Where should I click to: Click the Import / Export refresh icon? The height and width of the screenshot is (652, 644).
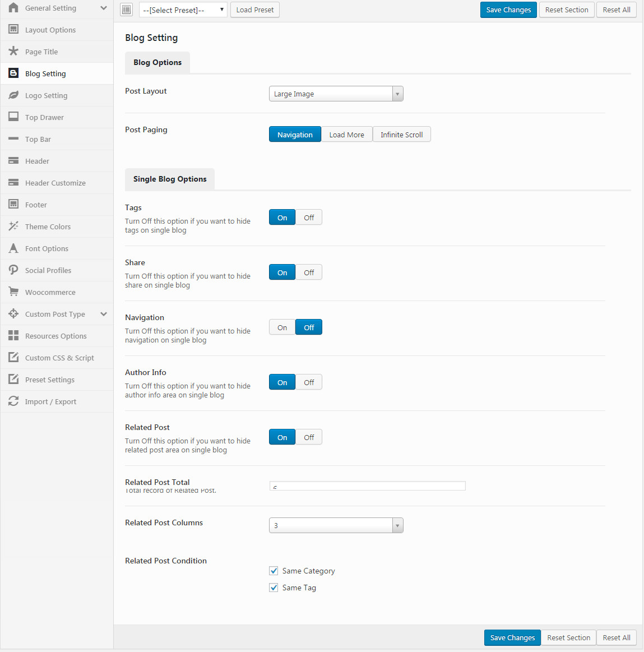[13, 401]
